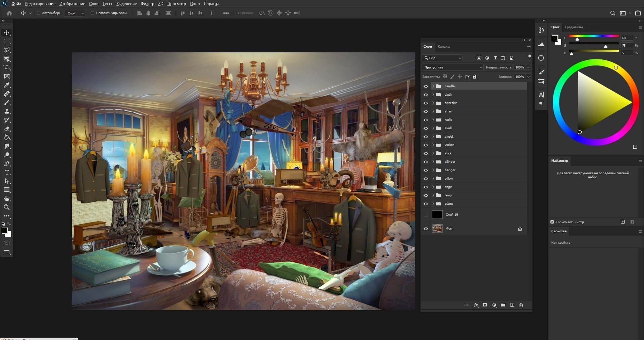
Task: Add a layer mask icon
Action: (x=485, y=305)
